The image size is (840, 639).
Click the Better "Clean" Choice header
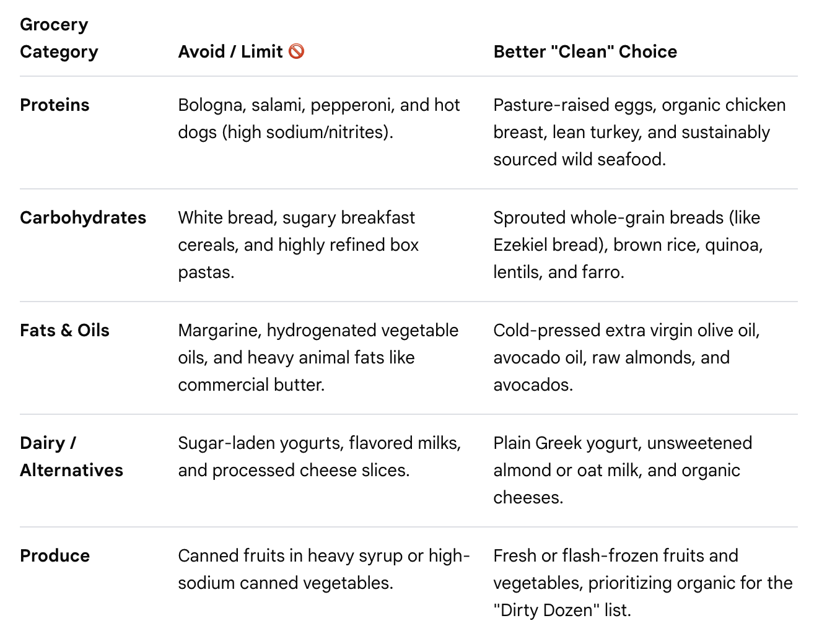[x=585, y=51]
